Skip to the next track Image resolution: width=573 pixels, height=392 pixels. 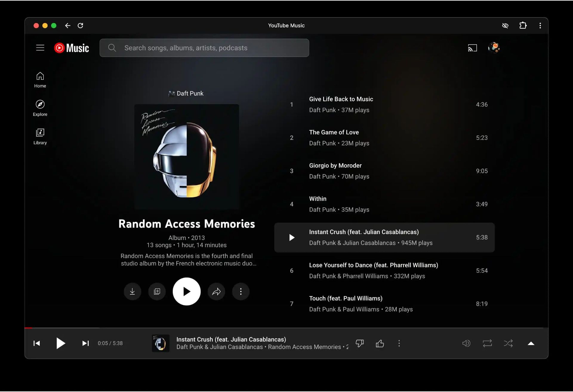point(86,343)
